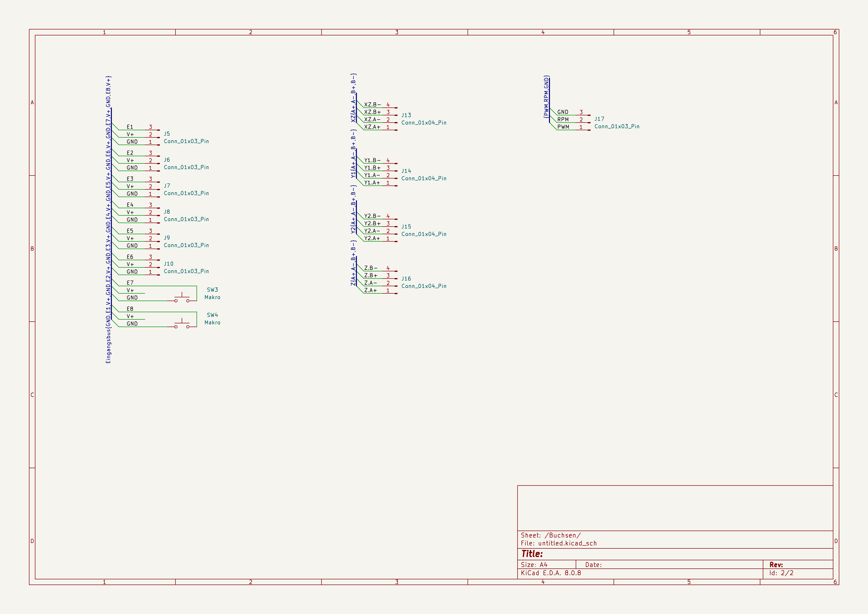The height and width of the screenshot is (614, 868).
Task: Click the Makro label under SW3
Action: (212, 298)
